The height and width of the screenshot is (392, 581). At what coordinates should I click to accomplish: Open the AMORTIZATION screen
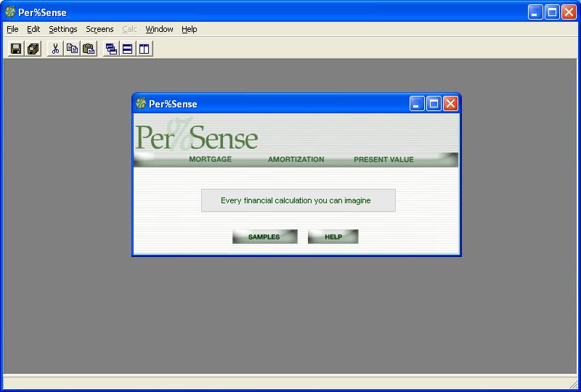(x=296, y=159)
